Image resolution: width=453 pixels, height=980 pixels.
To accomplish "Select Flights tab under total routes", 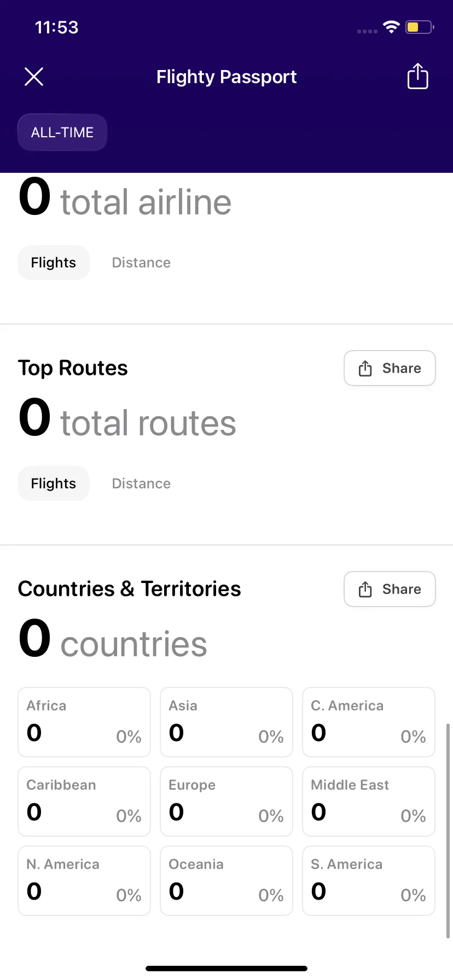I will [54, 483].
